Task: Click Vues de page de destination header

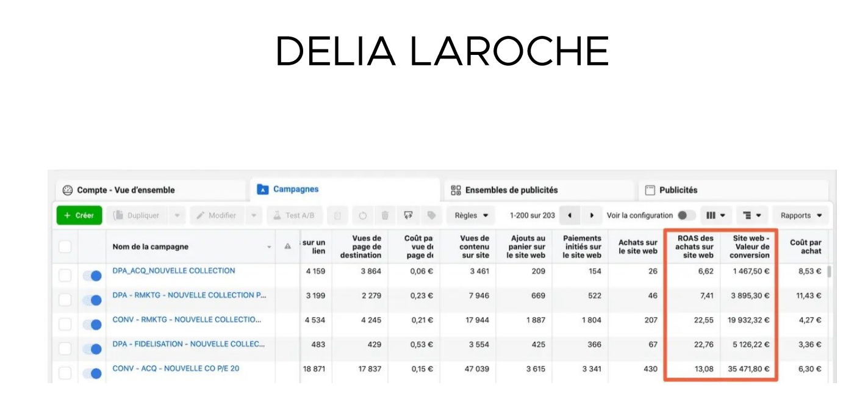Action: (x=360, y=246)
